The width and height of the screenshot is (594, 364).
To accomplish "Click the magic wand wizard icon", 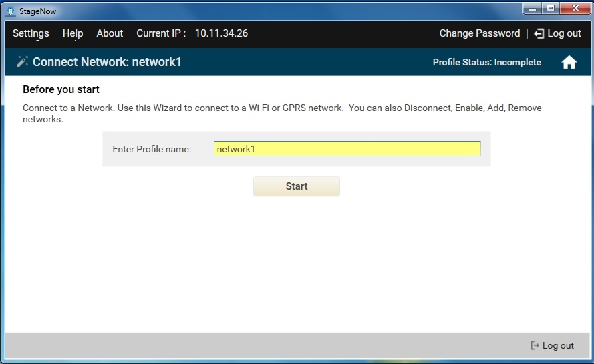I will click(22, 62).
